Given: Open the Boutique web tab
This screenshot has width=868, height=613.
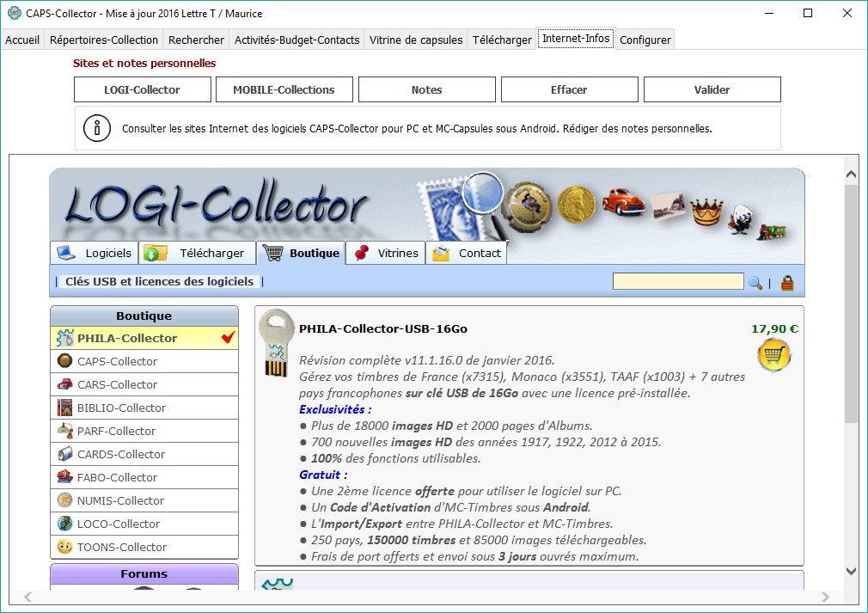Looking at the screenshot, I should [x=302, y=253].
